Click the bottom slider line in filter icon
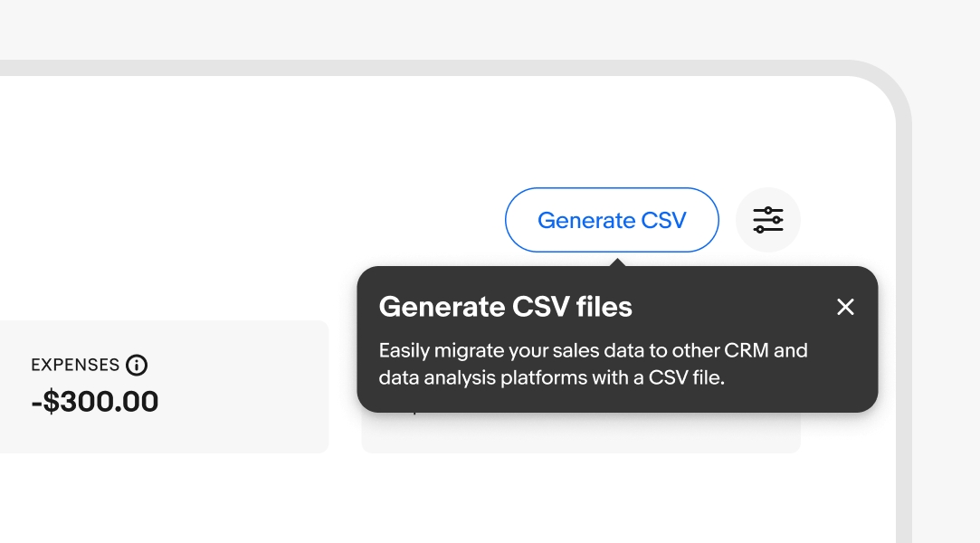Viewport: 980px width, 543px height. (x=768, y=230)
